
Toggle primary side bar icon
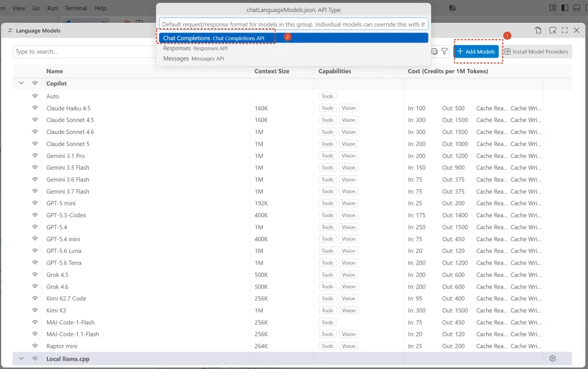(x=565, y=8)
